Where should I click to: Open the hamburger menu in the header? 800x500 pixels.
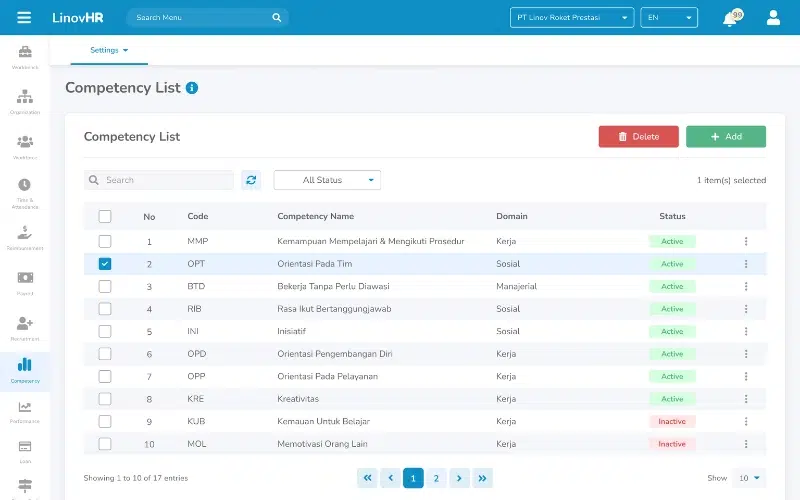[x=24, y=17]
